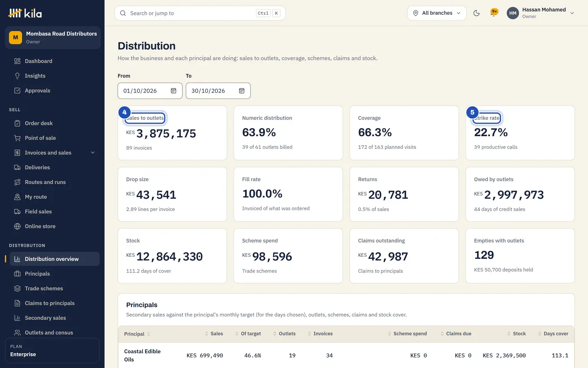Expand the Invoices and sales submenu chevron

point(93,153)
